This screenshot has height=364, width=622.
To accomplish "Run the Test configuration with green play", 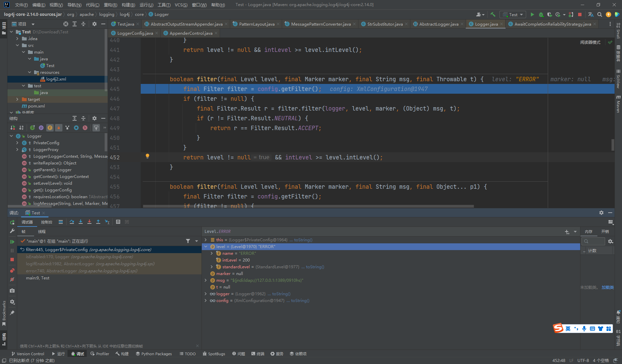I will (532, 14).
